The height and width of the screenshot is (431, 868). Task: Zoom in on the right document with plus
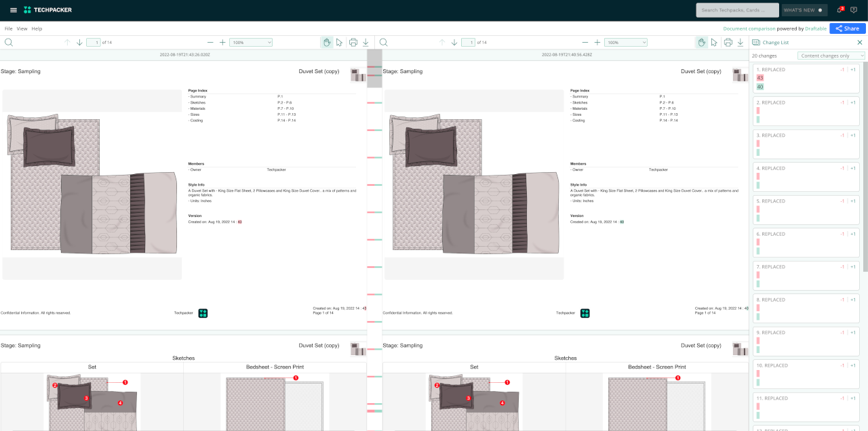click(597, 42)
